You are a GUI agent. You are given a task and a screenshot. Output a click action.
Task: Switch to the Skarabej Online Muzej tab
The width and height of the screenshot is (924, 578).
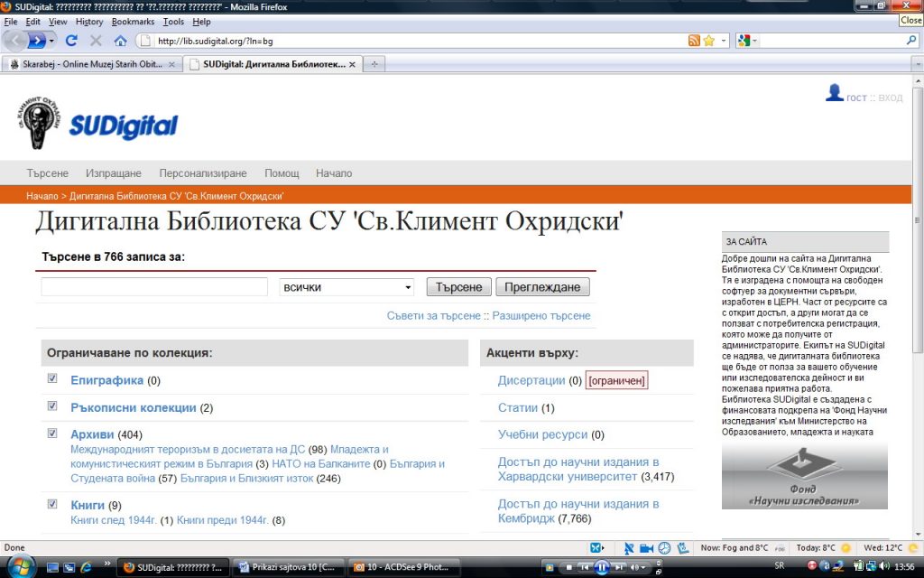92,64
